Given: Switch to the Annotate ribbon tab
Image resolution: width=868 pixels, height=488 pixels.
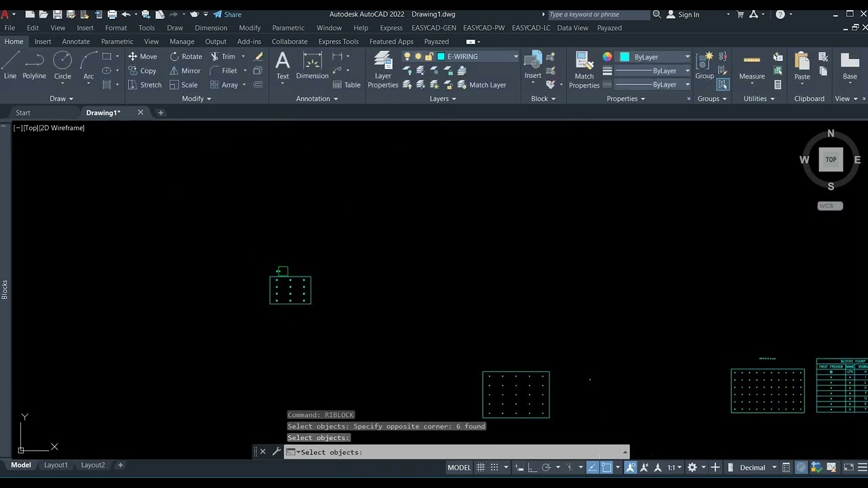Looking at the screenshot, I should [x=76, y=41].
